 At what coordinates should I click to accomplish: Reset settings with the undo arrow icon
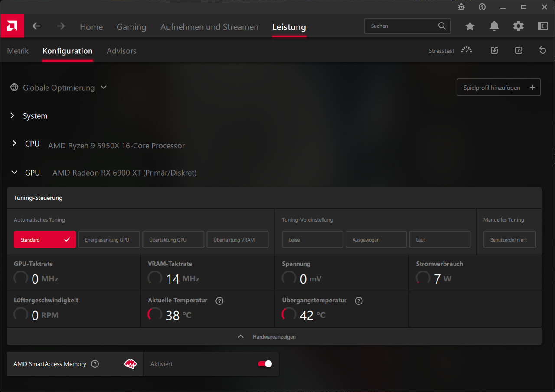coord(542,51)
